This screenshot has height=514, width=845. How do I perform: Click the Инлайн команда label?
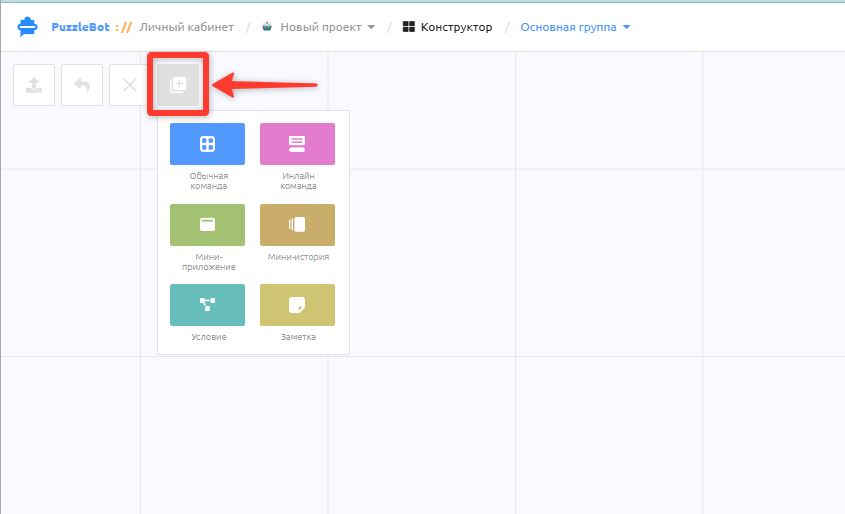coord(298,181)
